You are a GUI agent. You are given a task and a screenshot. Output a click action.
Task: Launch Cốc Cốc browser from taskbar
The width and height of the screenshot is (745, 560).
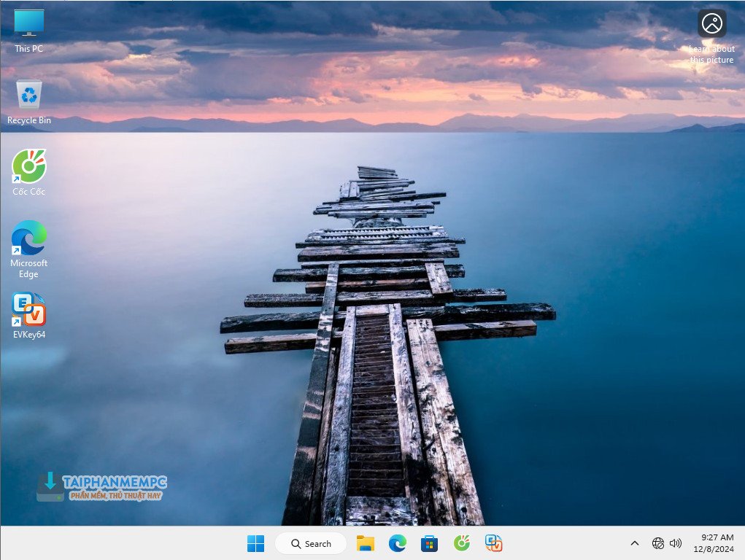pos(461,543)
